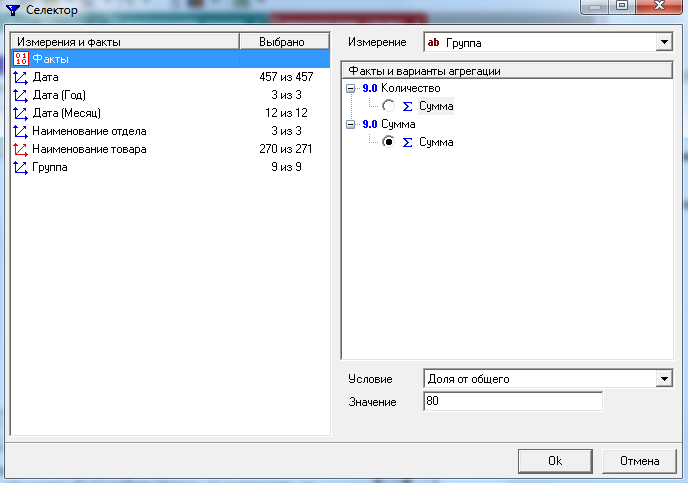Click the Факты и варианты агрегации header
Image resolution: width=688 pixels, height=483 pixels.
(507, 71)
